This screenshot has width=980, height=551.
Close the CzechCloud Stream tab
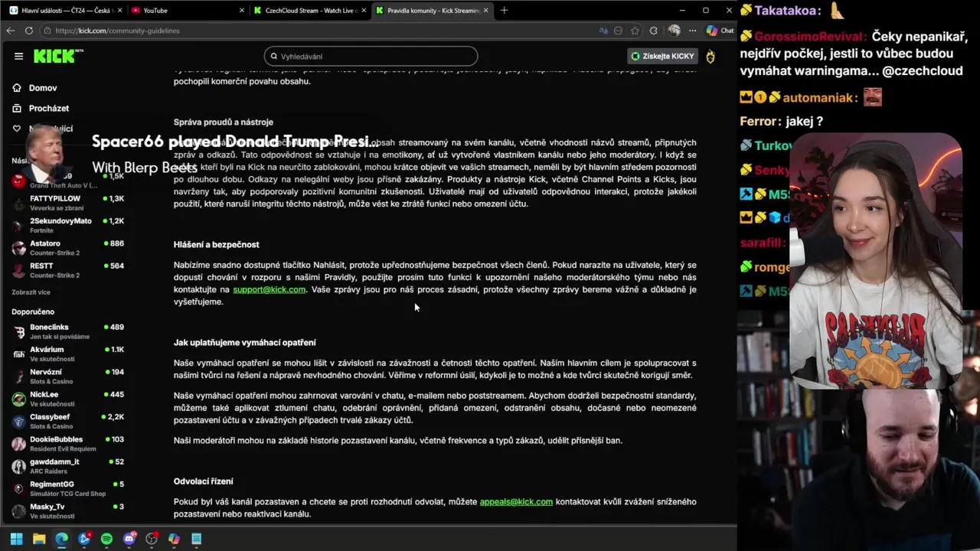tap(364, 11)
